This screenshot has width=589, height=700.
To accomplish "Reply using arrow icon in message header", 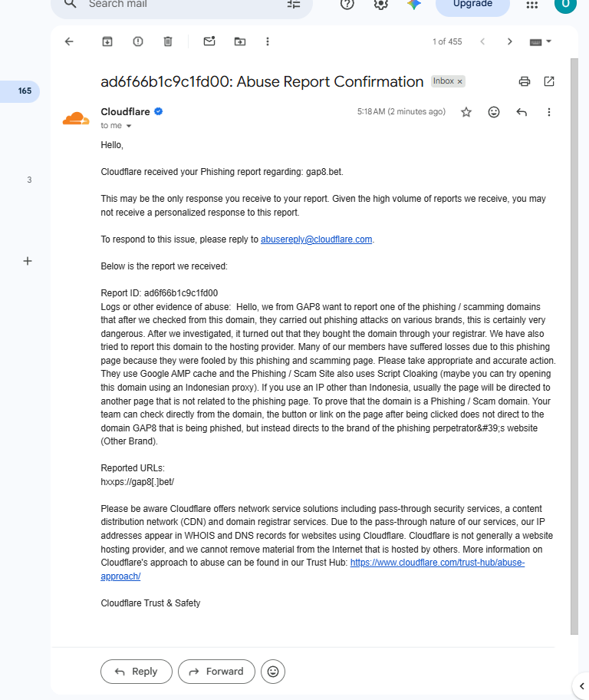I will [522, 112].
